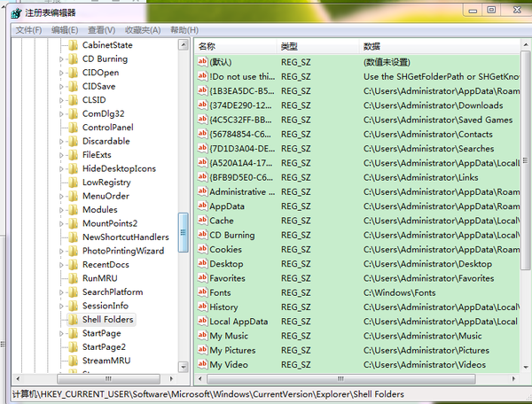The width and height of the screenshot is (532, 404).
Task: Expand the CIDOpen tree node
Action: (61, 73)
